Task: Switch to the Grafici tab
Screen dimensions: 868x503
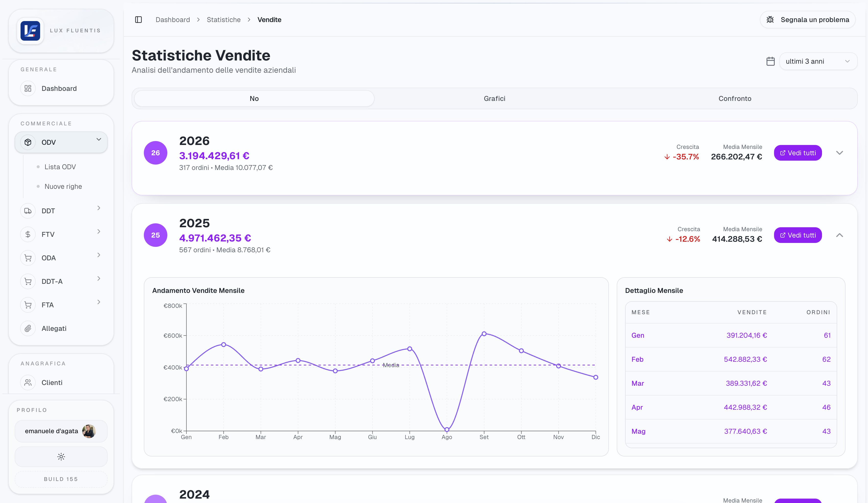Action: 494,99
